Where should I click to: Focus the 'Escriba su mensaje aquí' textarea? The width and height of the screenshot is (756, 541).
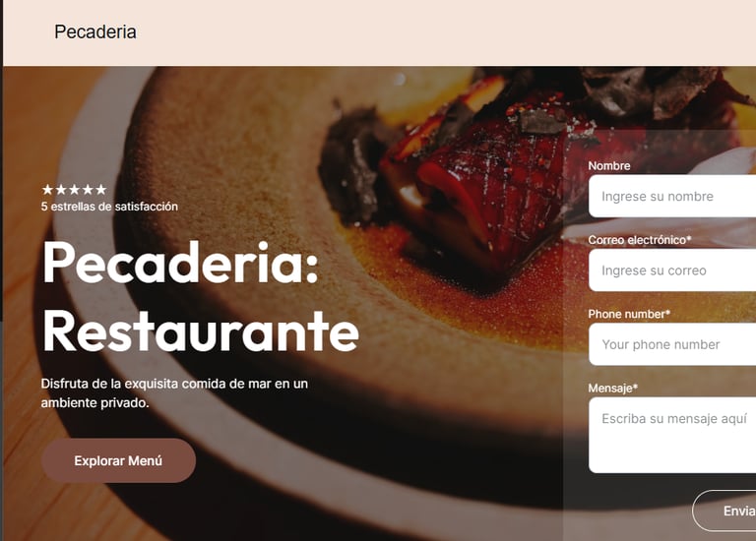672,435
